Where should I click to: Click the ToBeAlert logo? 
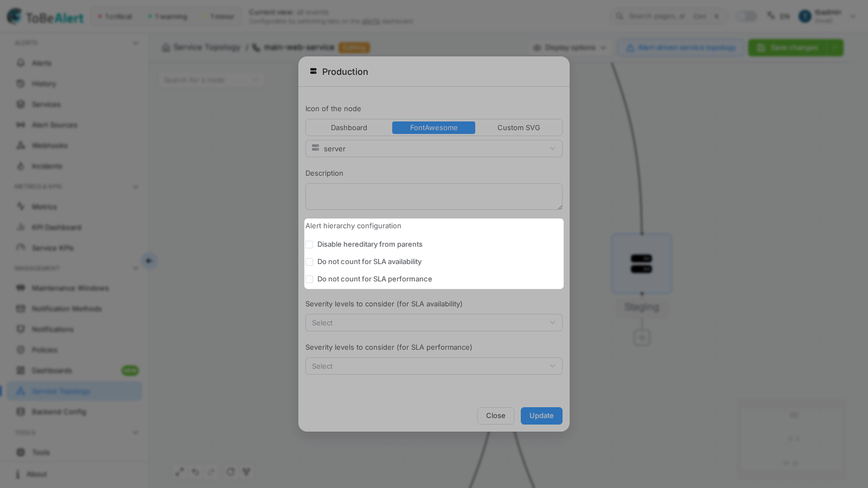click(46, 17)
